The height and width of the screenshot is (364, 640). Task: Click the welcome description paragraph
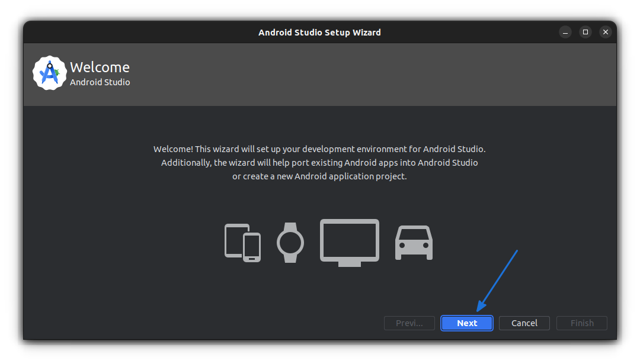click(319, 162)
